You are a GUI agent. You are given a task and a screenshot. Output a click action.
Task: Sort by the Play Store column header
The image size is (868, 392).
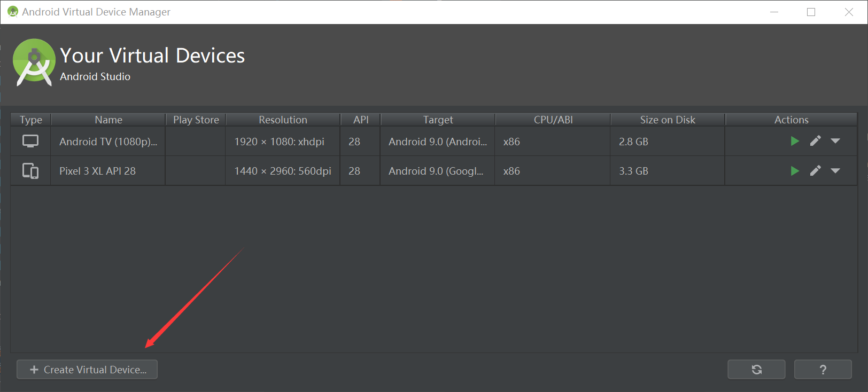coord(196,120)
